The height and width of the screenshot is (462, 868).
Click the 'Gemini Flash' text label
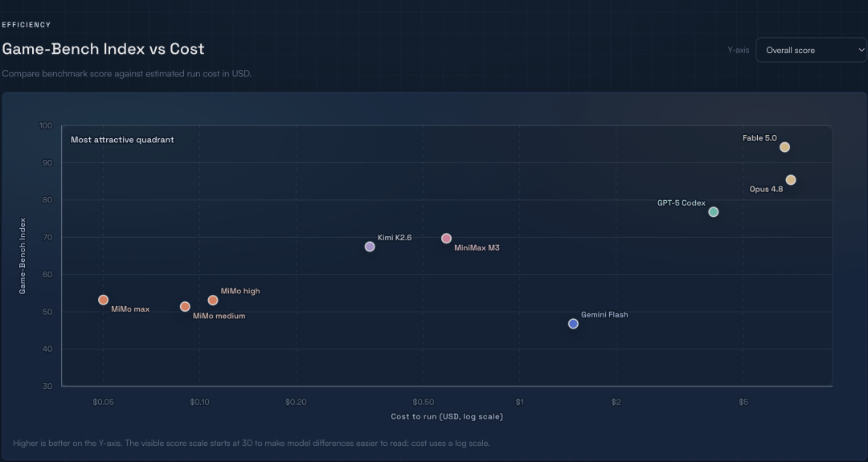(x=604, y=315)
